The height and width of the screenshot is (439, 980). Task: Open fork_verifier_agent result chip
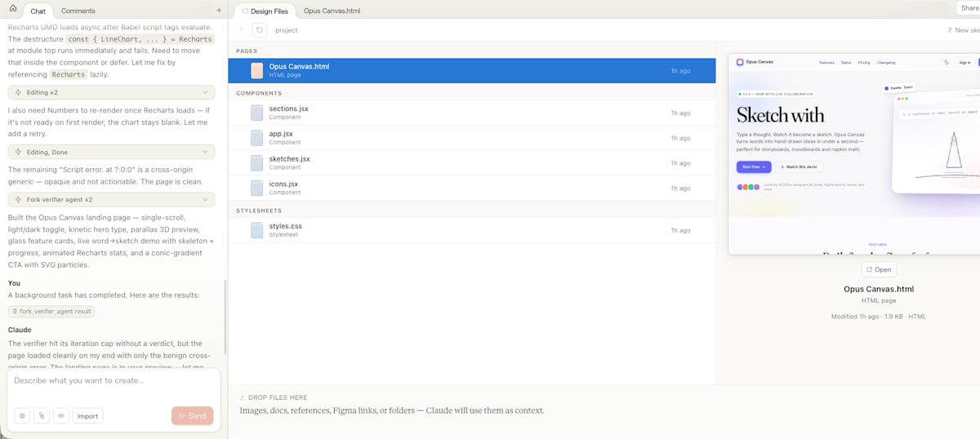(x=51, y=311)
